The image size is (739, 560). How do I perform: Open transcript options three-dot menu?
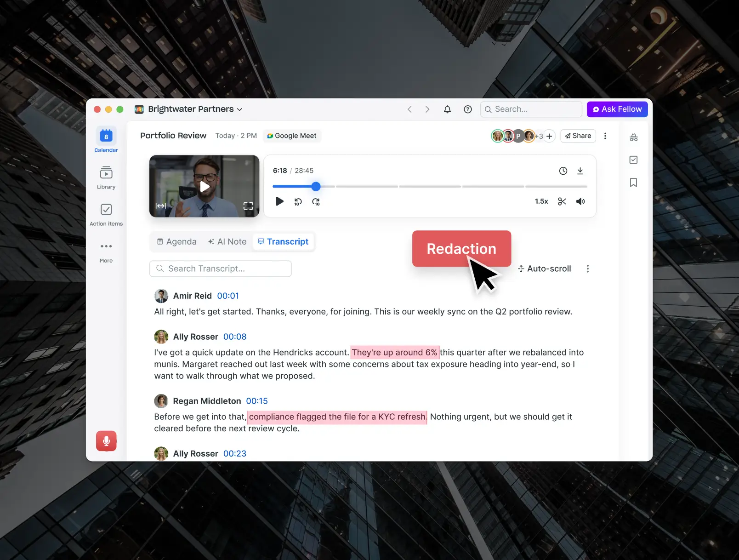tap(588, 269)
